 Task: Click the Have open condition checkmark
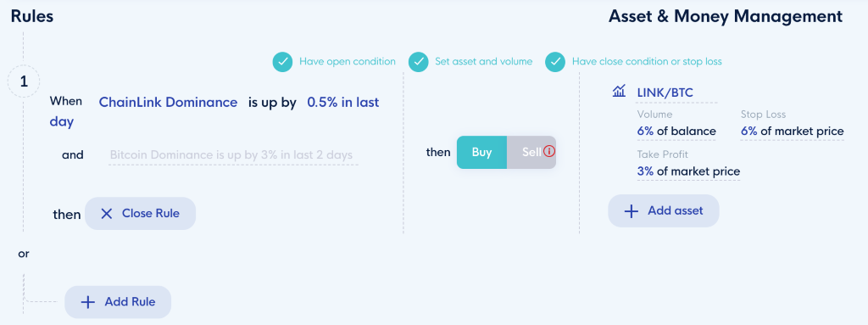[x=282, y=62]
